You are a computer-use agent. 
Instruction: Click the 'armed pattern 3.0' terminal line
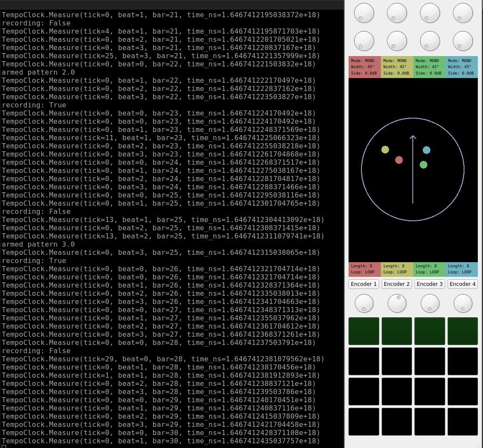(x=38, y=244)
